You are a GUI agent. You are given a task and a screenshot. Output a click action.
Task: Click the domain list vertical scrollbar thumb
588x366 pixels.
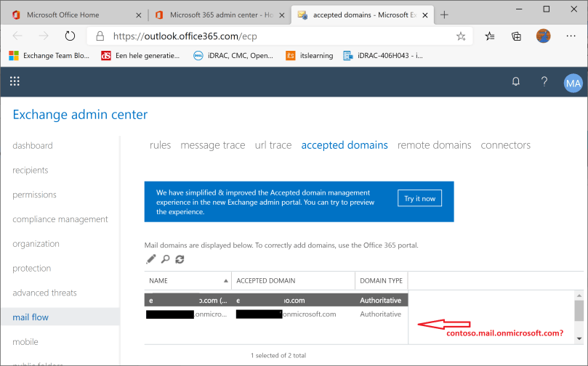[x=579, y=311]
